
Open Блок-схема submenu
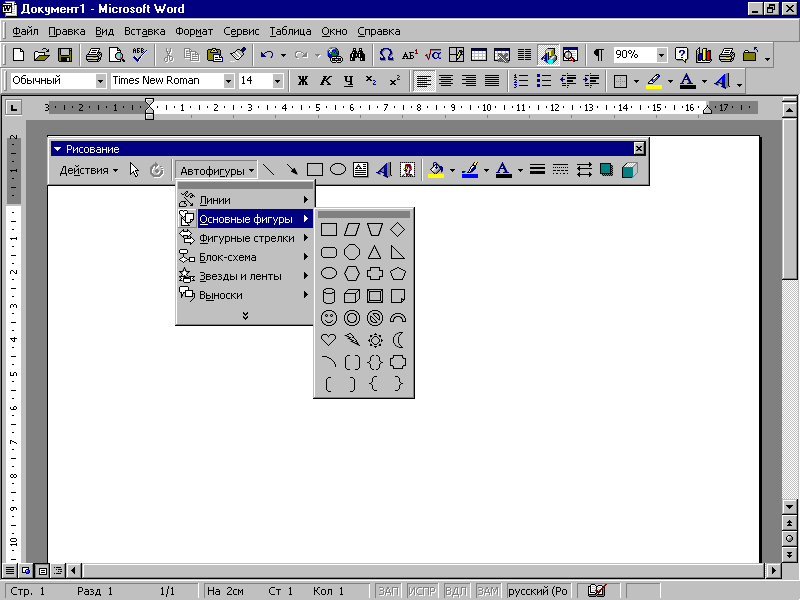tap(245, 257)
